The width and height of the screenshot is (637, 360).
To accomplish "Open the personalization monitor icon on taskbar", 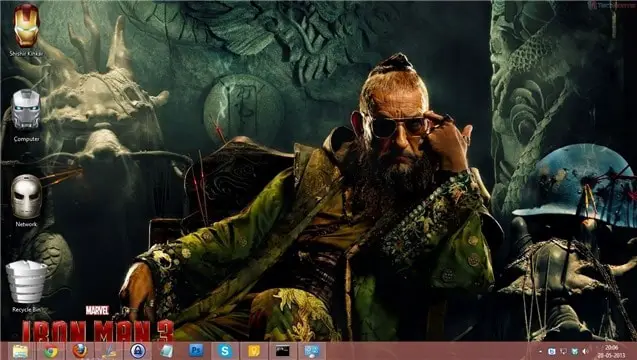I will (312, 351).
